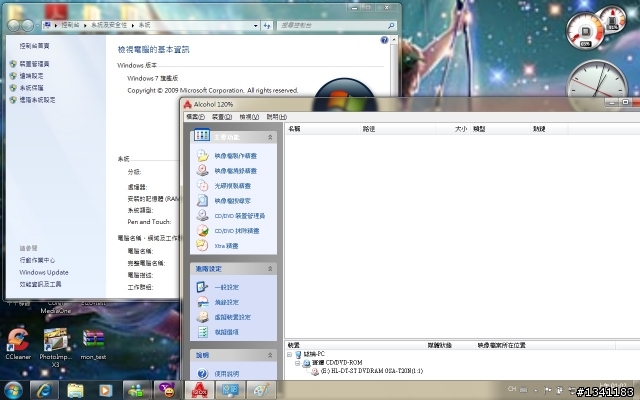
Task: Open Remote settings (遠端設定) link
Action: click(x=31, y=76)
